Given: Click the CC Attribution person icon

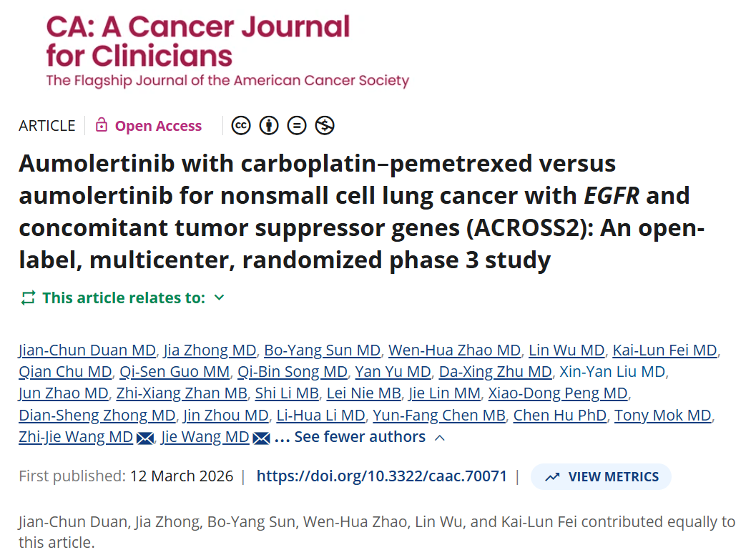Looking at the screenshot, I should point(269,126).
